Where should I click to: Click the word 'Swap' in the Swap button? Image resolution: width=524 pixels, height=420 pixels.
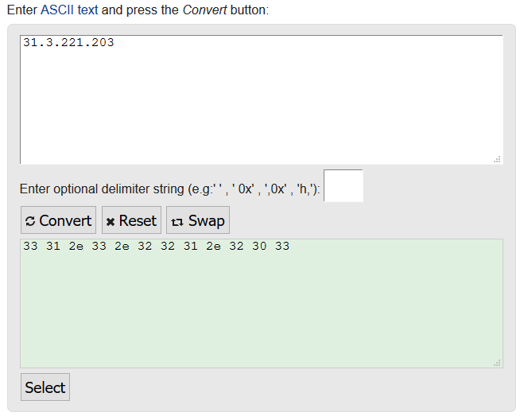click(x=206, y=221)
